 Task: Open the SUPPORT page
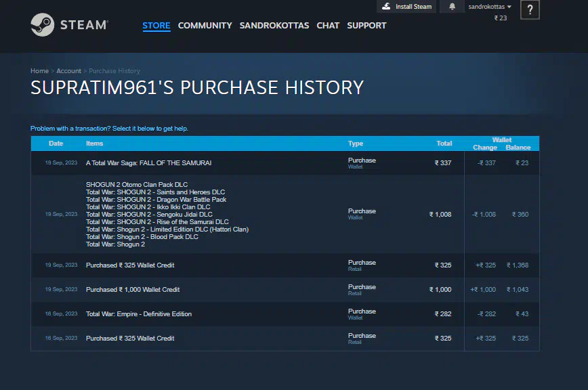point(366,26)
